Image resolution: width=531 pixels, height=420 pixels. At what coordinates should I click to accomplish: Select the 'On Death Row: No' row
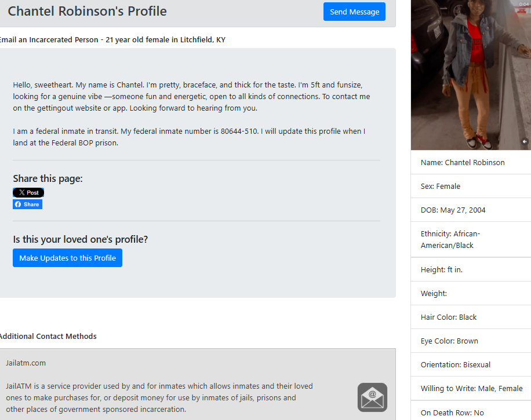(471, 411)
